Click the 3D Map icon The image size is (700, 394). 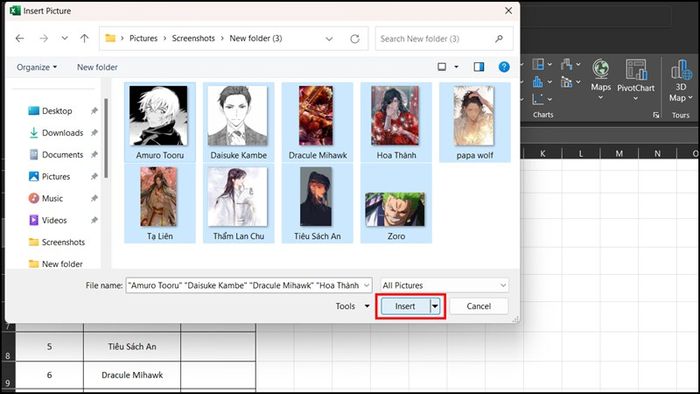(681, 81)
